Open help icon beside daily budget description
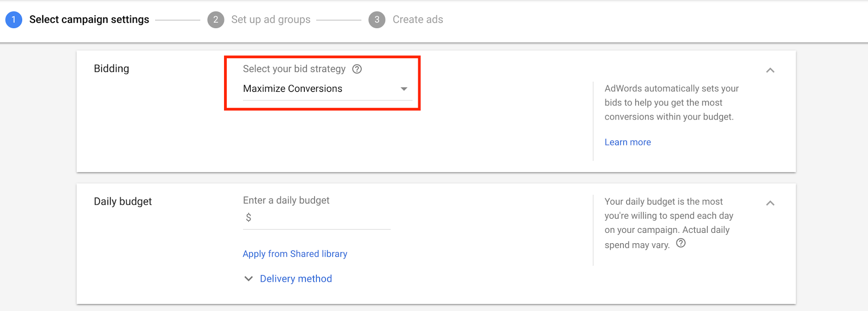Screen dimensions: 868x311 (681, 243)
